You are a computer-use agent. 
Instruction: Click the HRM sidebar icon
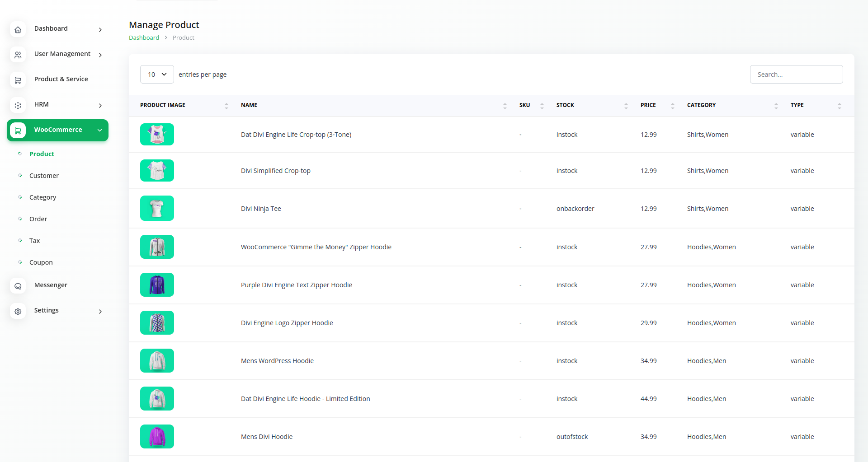click(x=18, y=106)
